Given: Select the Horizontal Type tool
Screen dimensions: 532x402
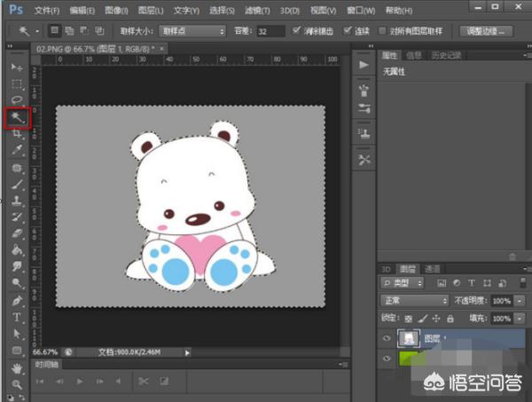Looking at the screenshot, I should pos(17,318).
